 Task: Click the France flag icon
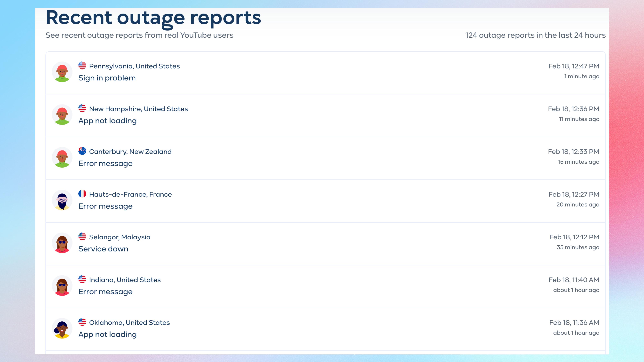82,194
